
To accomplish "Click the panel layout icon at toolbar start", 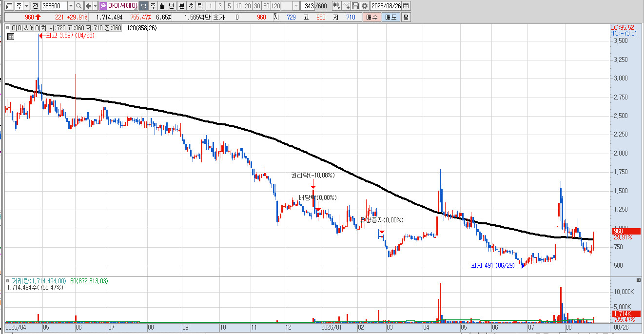I will tap(8, 6).
